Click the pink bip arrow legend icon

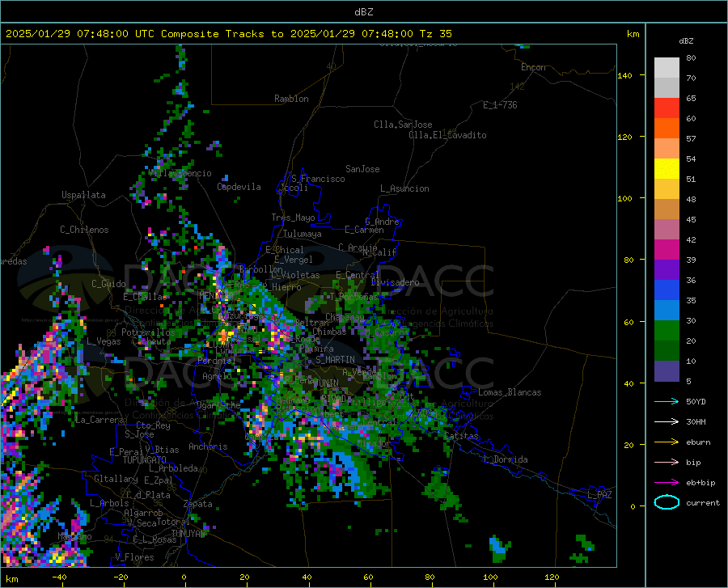coord(667,462)
